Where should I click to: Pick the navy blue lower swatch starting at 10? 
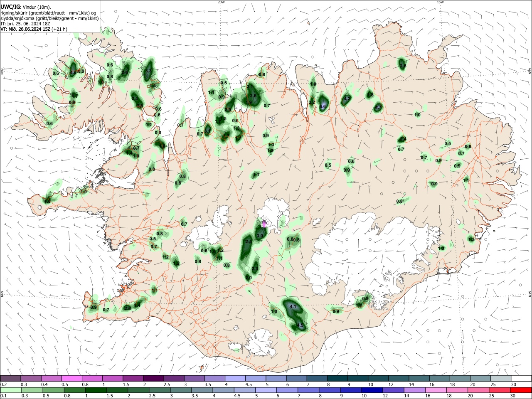coord(372,390)
